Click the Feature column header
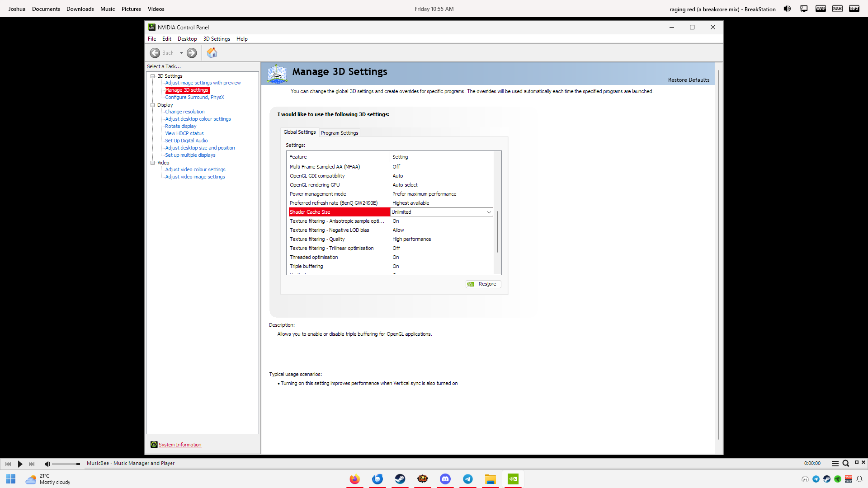The height and width of the screenshot is (488, 868). tap(339, 157)
